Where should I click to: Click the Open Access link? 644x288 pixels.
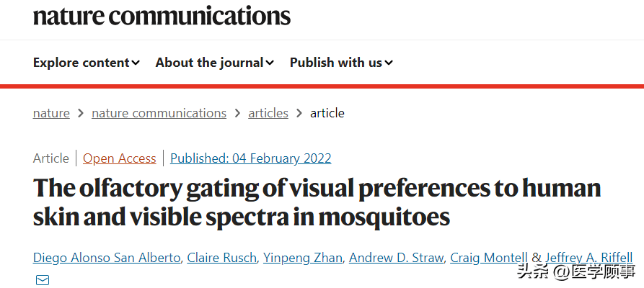point(120,158)
